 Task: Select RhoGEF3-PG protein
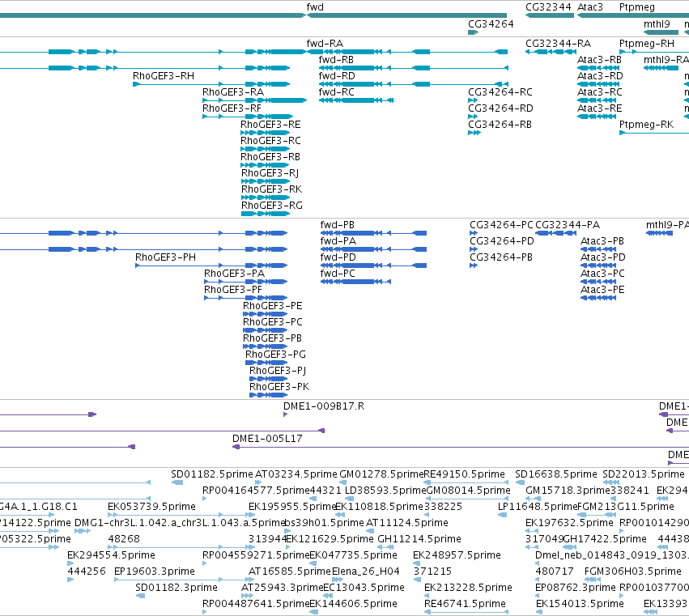click(x=275, y=355)
